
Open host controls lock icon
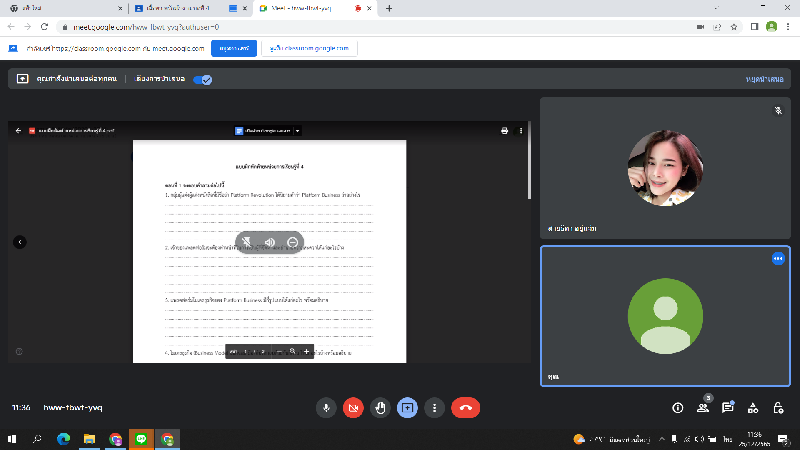(778, 407)
